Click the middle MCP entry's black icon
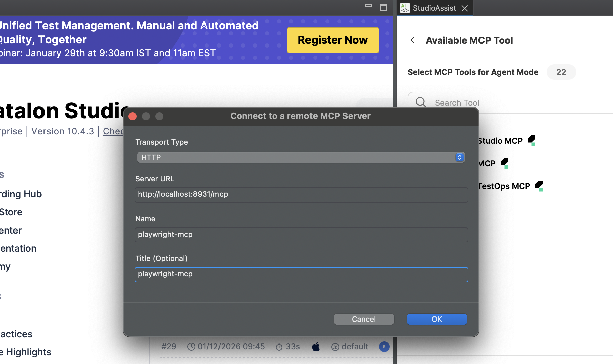Viewport: 613px width, 364px height. (x=505, y=163)
